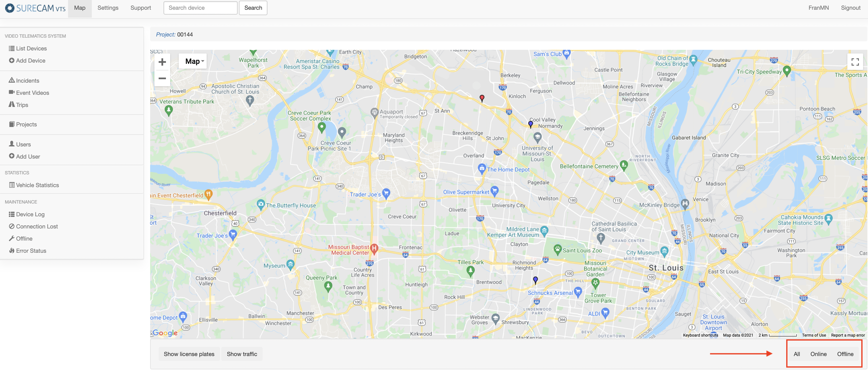This screenshot has width=868, height=370.
Task: Open the FranMN user menu
Action: point(818,8)
